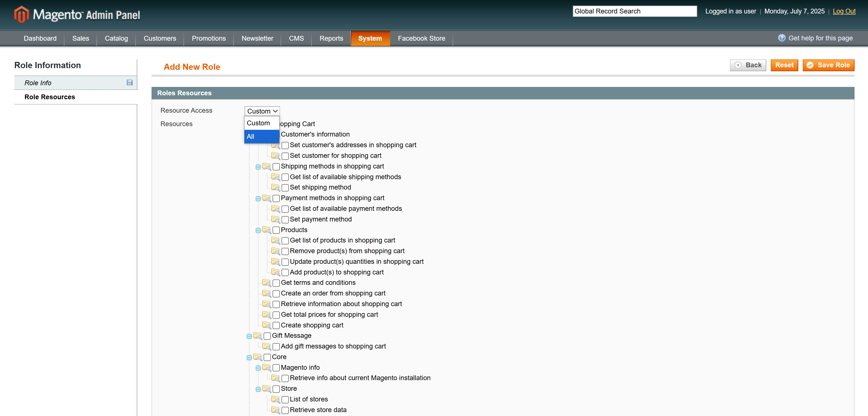Check Update product(s) quantities in shopping cart
The height and width of the screenshot is (416, 868).
point(285,262)
